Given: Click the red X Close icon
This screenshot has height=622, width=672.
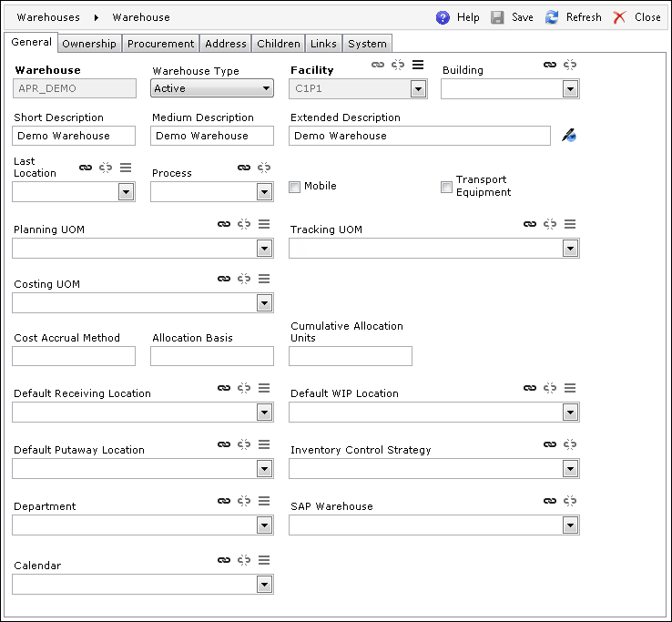Looking at the screenshot, I should click(619, 17).
